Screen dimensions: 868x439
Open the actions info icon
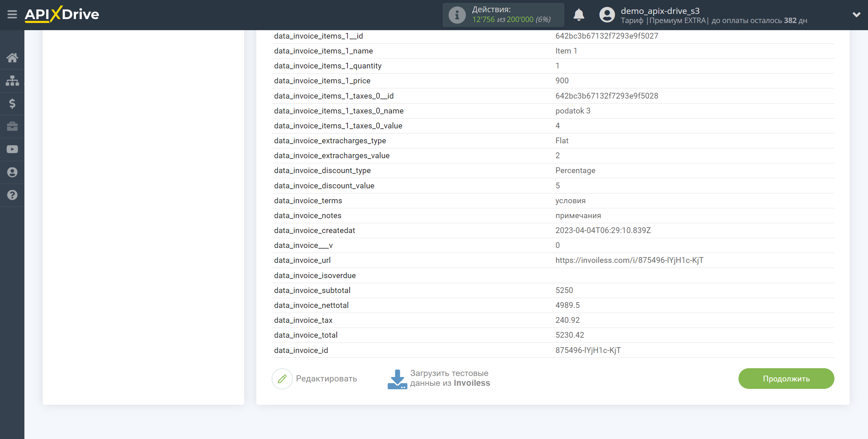click(x=457, y=15)
